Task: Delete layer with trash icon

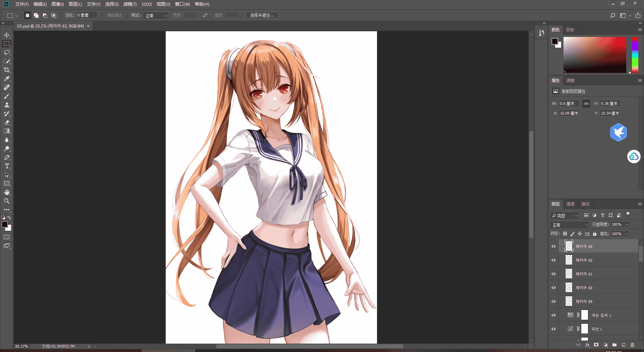Action: [x=632, y=345]
